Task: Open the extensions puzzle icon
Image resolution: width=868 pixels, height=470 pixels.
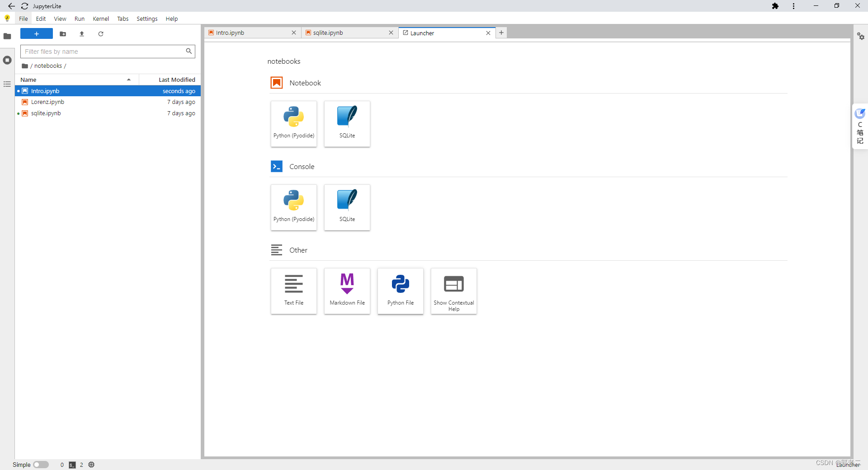Action: 775,6
